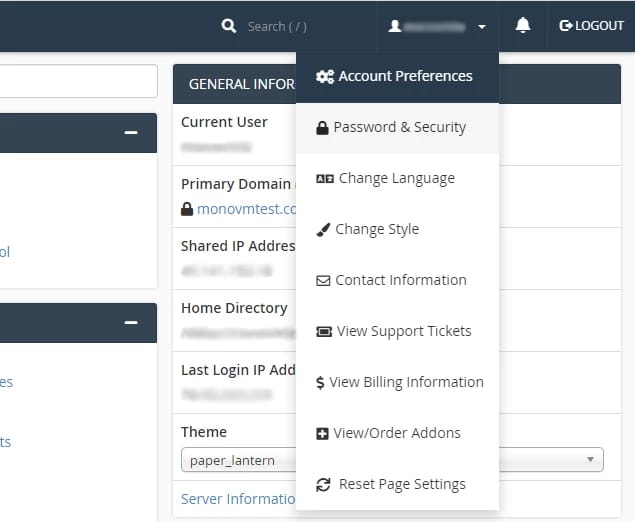This screenshot has height=522, width=635.
Task: Click the padlock icon beside Password & Security
Action: point(322,128)
